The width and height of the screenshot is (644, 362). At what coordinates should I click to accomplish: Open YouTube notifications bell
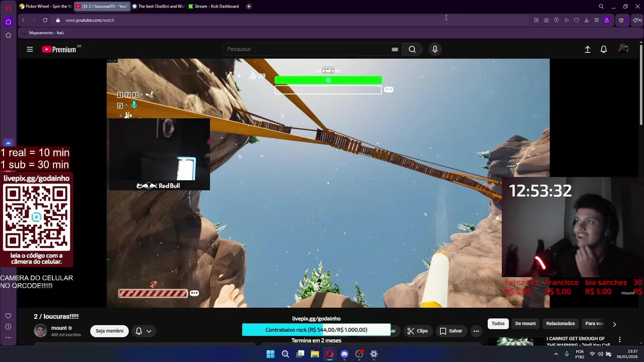[604, 49]
